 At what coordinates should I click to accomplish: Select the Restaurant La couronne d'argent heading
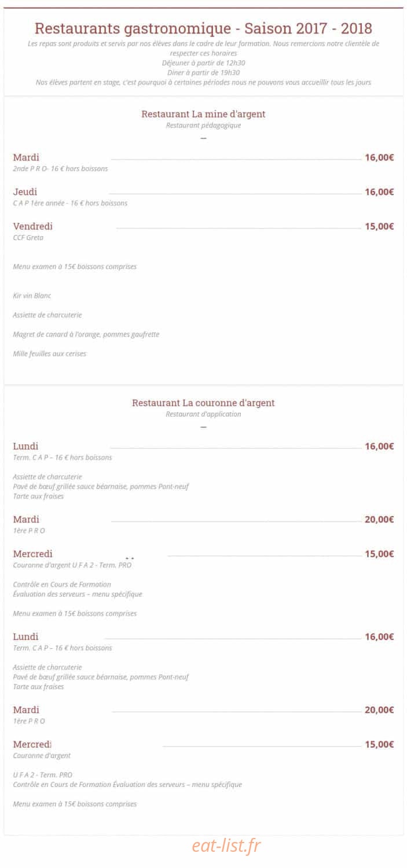click(x=203, y=403)
